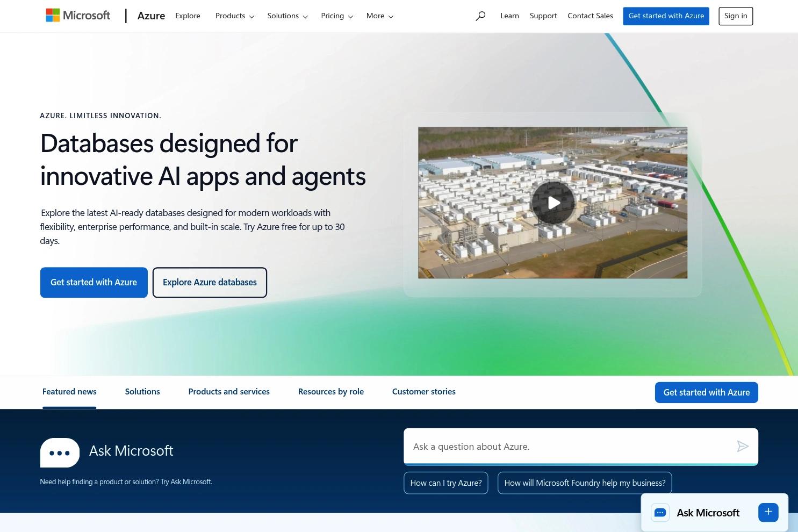
Task: Click header Get started with Azure button
Action: pos(666,16)
